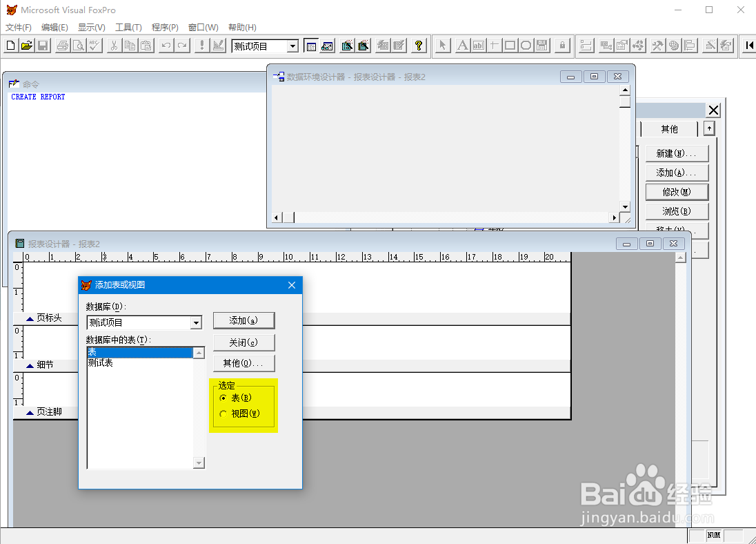Open the 编辑(E) menu
Viewport: 756px width, 544px height.
pyautogui.click(x=54, y=28)
